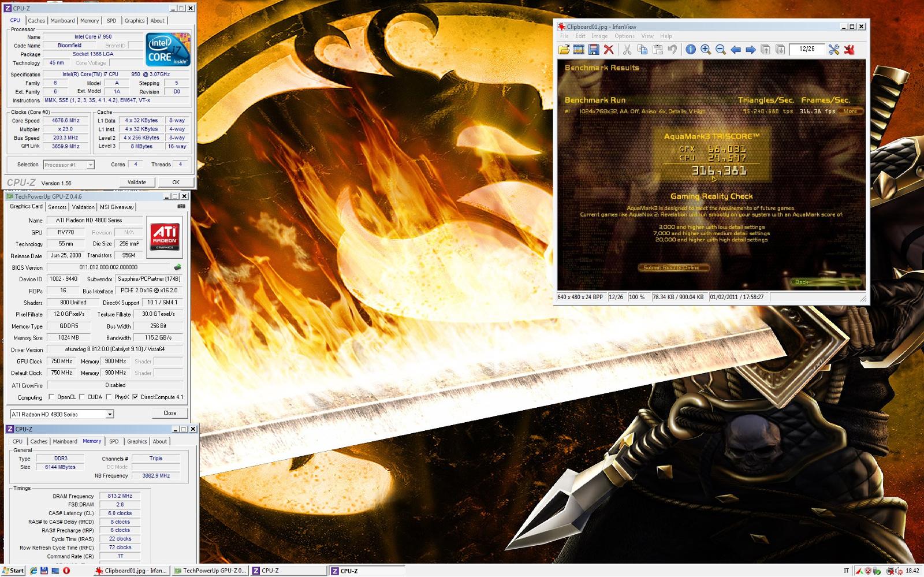The height and width of the screenshot is (577, 924).
Task: Click Show Desktop quick launch icon
Action: point(55,571)
